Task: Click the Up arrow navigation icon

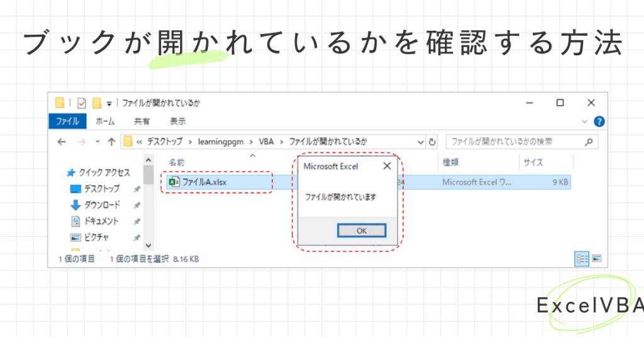Action: (x=111, y=141)
